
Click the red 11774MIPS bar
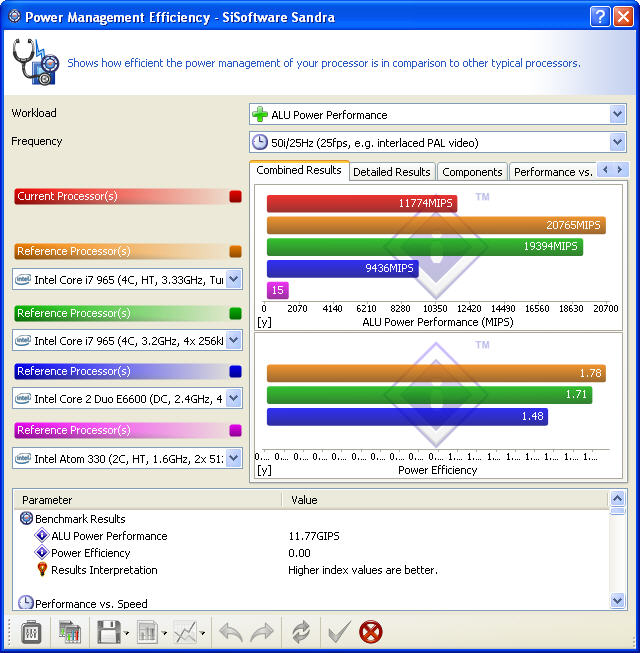pyautogui.click(x=362, y=203)
